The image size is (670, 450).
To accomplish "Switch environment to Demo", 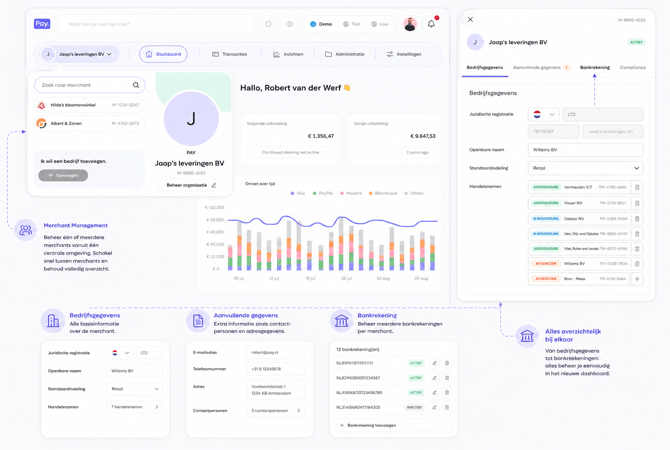I will tap(321, 24).
